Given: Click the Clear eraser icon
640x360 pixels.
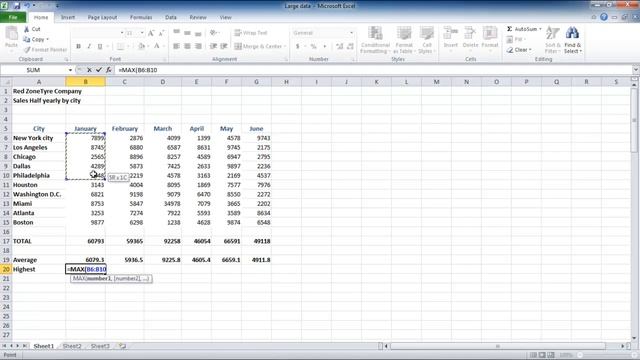Looking at the screenshot, I should (x=510, y=50).
